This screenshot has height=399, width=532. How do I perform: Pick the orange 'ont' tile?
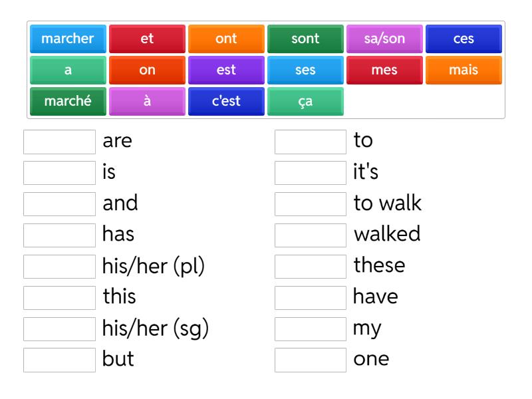pyautogui.click(x=226, y=39)
